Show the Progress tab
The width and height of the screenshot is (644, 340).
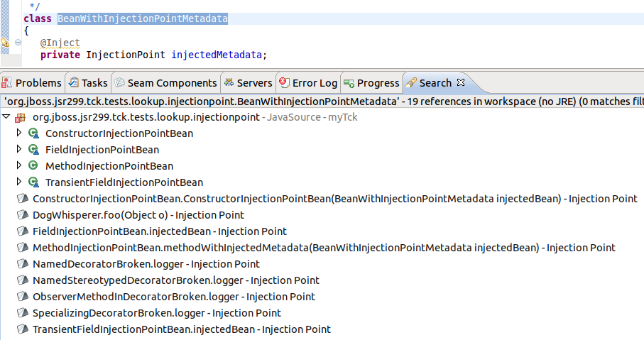[371, 83]
